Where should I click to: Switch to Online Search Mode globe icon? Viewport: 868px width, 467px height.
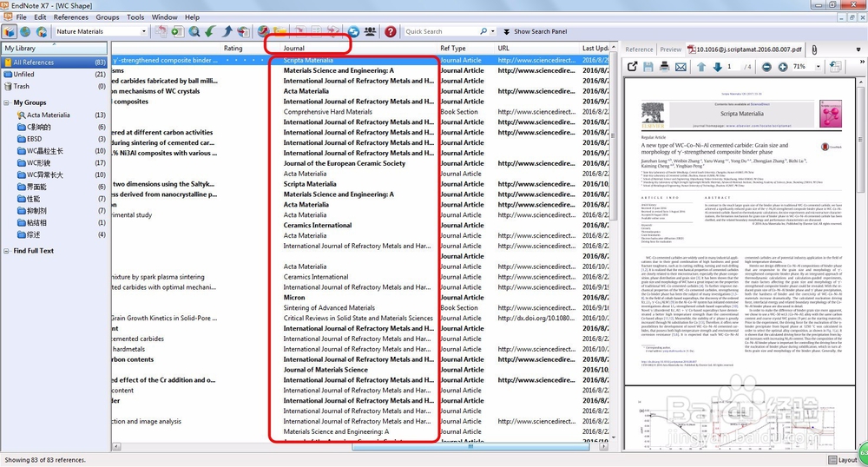(25, 31)
